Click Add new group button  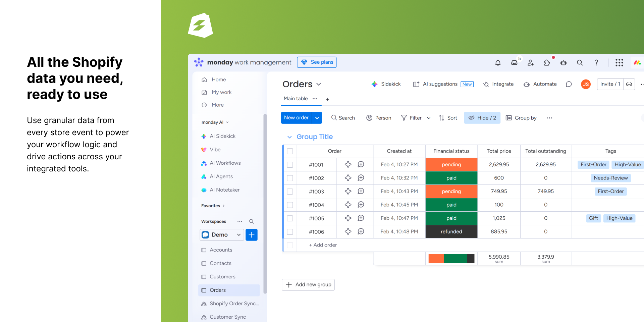coord(308,284)
